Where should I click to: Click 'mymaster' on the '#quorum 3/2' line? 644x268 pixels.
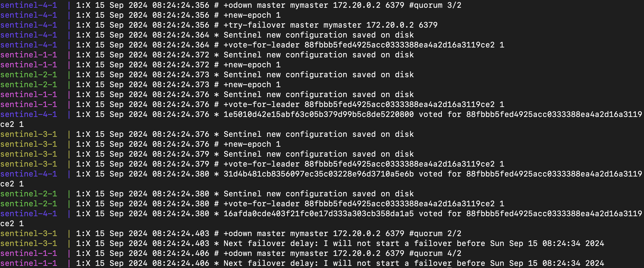[309, 5]
